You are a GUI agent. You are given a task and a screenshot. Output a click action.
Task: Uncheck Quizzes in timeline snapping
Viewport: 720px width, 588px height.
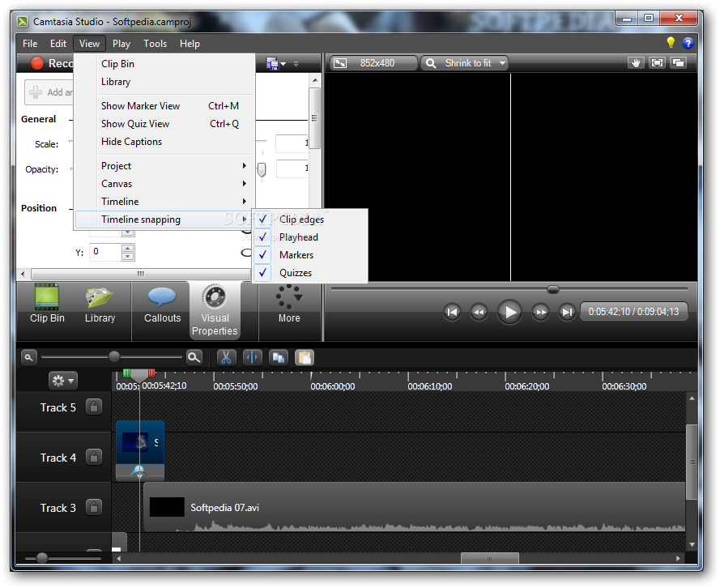297,272
